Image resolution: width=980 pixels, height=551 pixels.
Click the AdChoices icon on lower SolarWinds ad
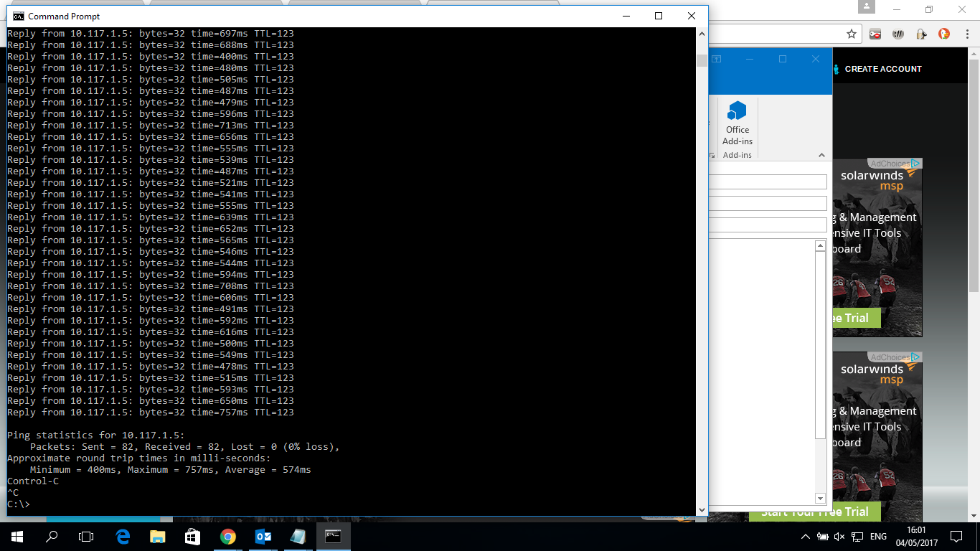pos(915,357)
